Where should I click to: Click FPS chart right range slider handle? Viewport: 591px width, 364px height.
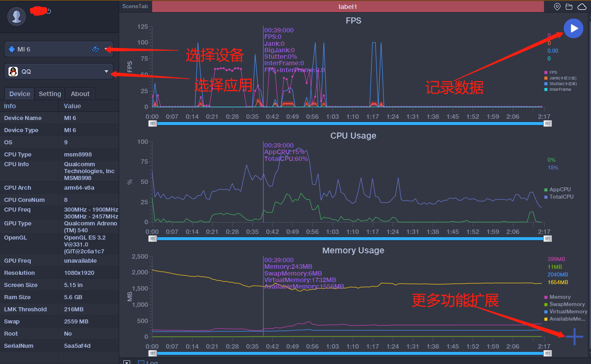point(548,124)
